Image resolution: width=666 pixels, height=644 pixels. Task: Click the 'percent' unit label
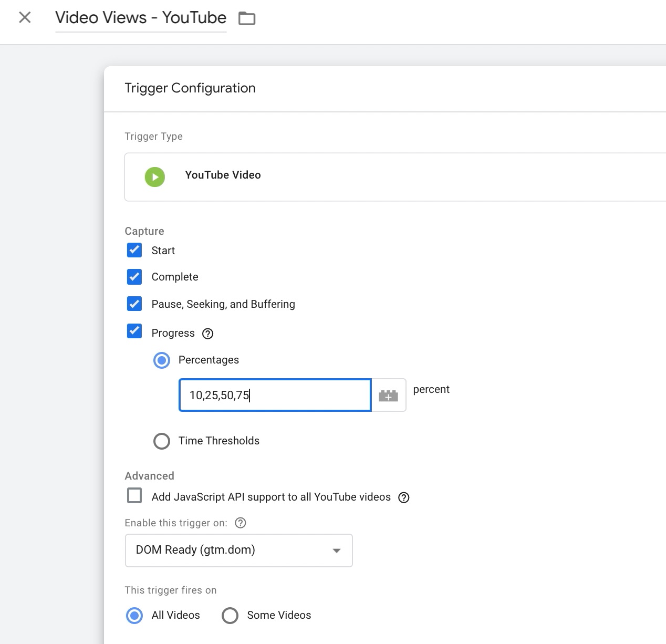431,389
